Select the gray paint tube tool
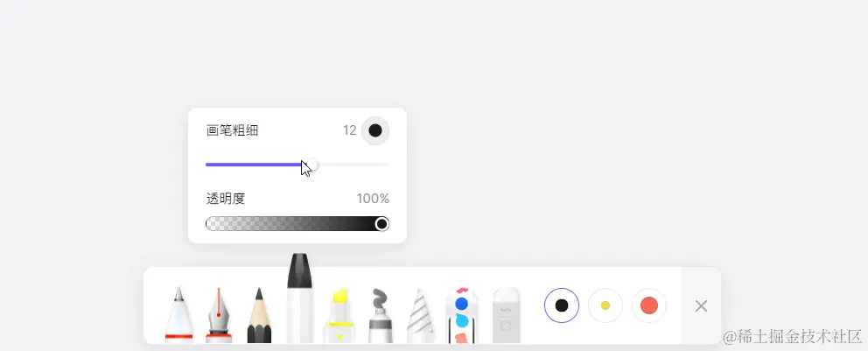The height and width of the screenshot is (351, 868). [381, 314]
